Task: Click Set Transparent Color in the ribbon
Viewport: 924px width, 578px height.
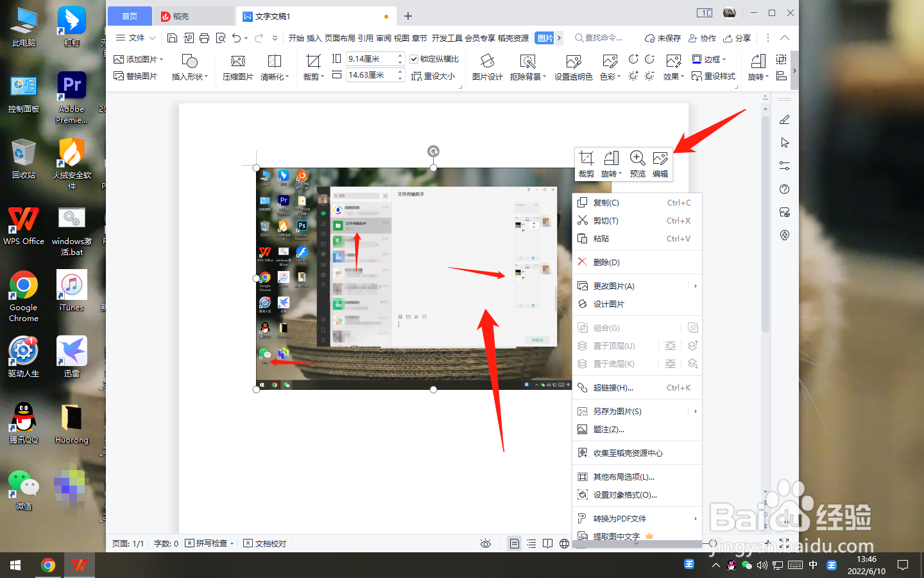Action: (x=573, y=67)
